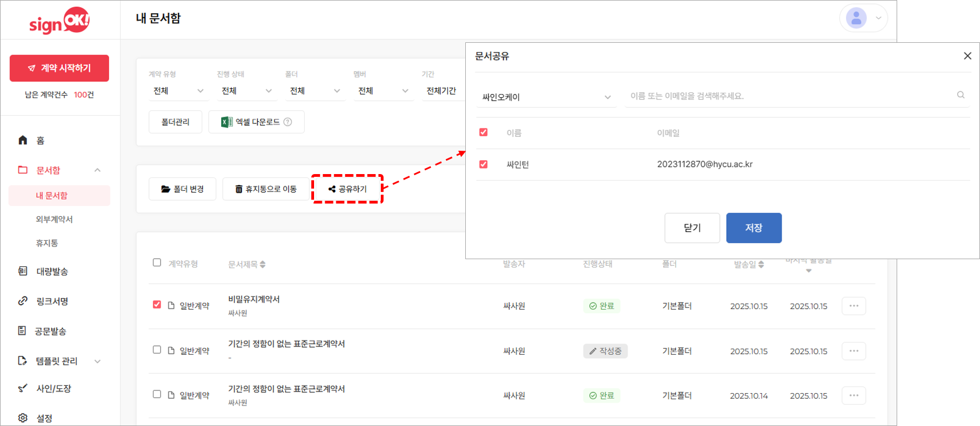This screenshot has height=426, width=980.
Task: Open the 폴더 filter dropdown
Action: (315, 91)
